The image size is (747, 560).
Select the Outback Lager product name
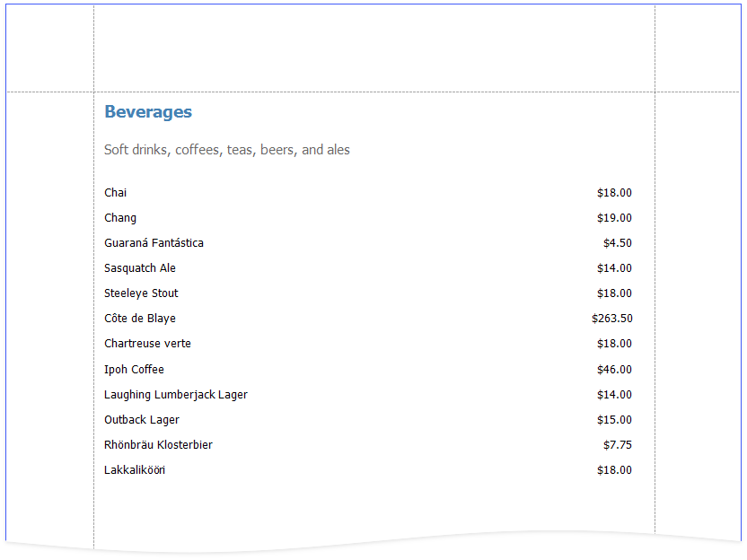pyautogui.click(x=142, y=420)
